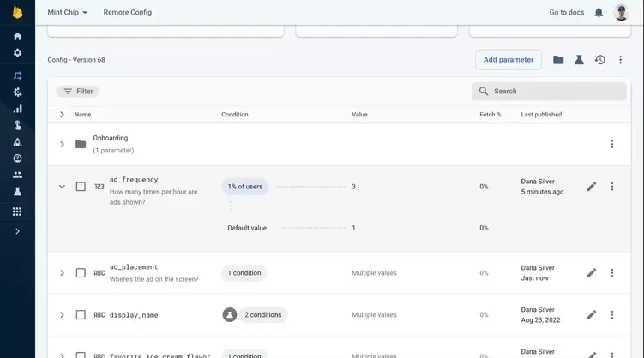The height and width of the screenshot is (358, 644).
Task: Open display_name row overflow menu
Action: (612, 315)
